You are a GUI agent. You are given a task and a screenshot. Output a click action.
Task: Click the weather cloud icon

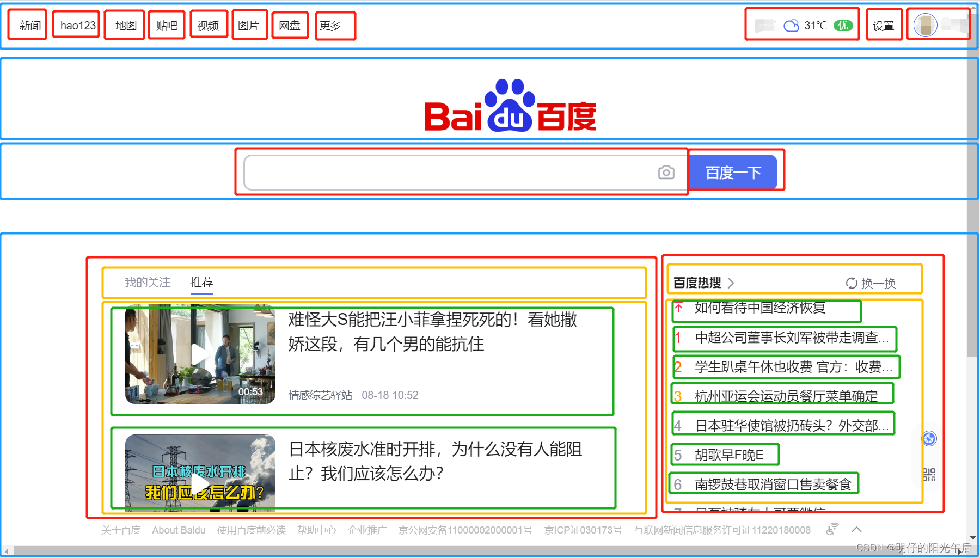tap(791, 26)
